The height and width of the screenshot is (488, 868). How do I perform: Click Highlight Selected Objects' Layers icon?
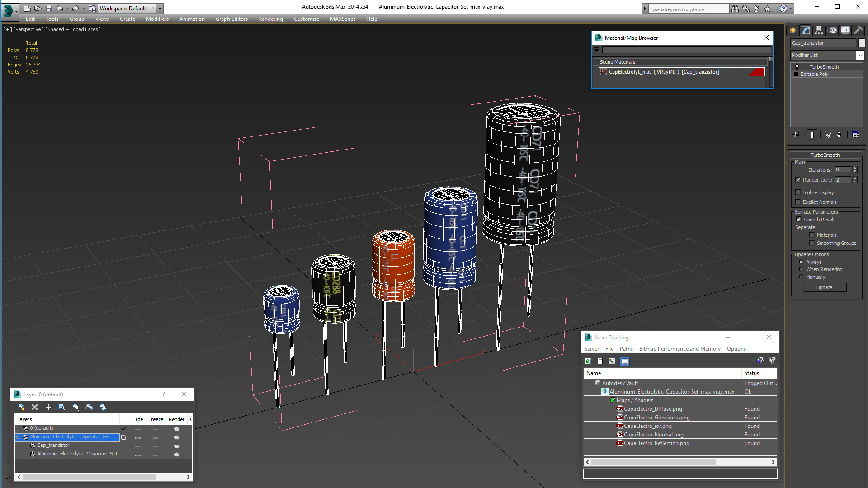click(75, 407)
